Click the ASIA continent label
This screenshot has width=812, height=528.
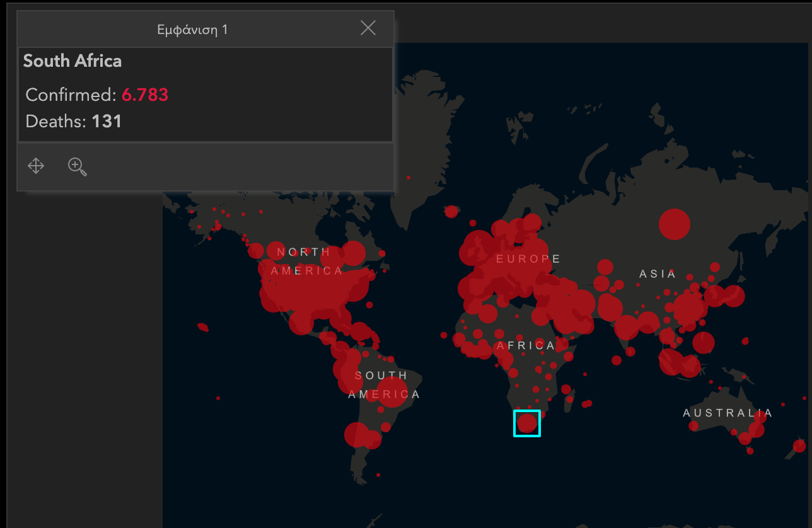[x=657, y=273]
